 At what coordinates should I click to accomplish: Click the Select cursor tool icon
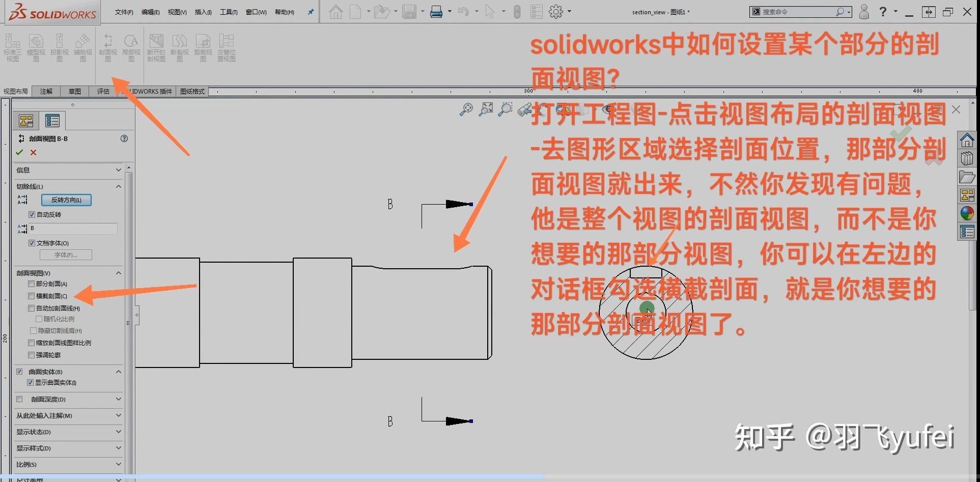pyautogui.click(x=490, y=11)
